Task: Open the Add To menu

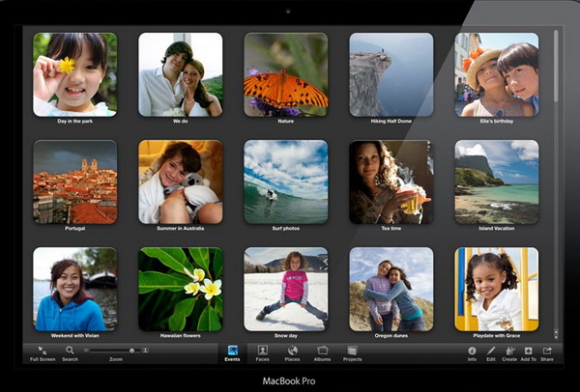Action: click(x=529, y=351)
